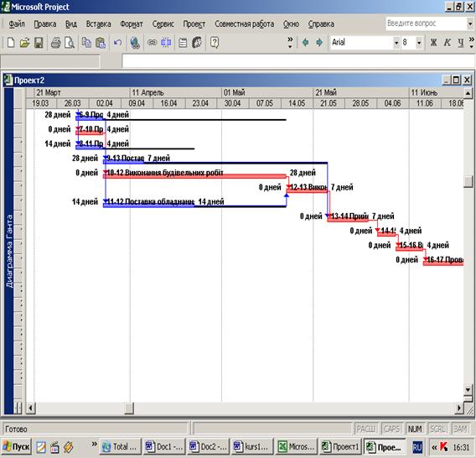Toggle Bold formatting (Ж)
This screenshot has width=476, height=458.
tap(433, 43)
